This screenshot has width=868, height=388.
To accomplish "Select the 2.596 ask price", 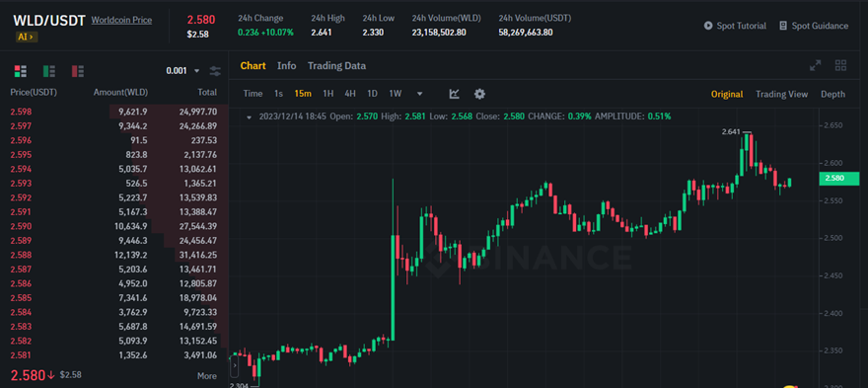I will click(x=21, y=140).
